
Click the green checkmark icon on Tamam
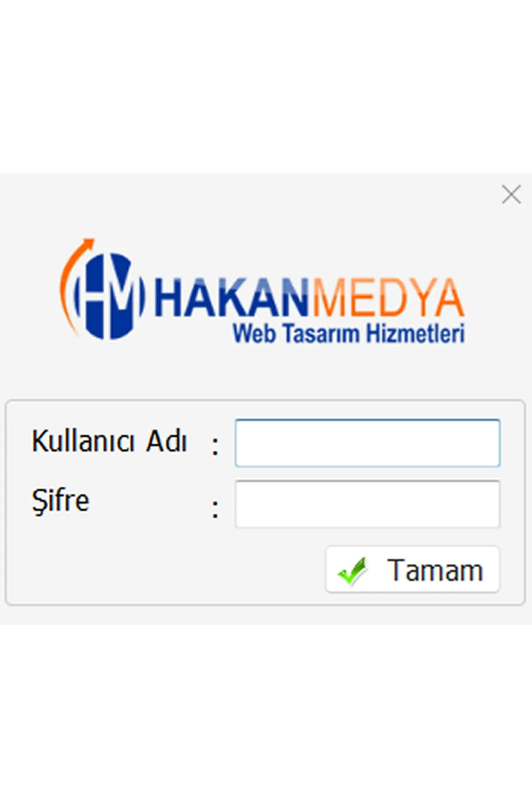pos(352,571)
